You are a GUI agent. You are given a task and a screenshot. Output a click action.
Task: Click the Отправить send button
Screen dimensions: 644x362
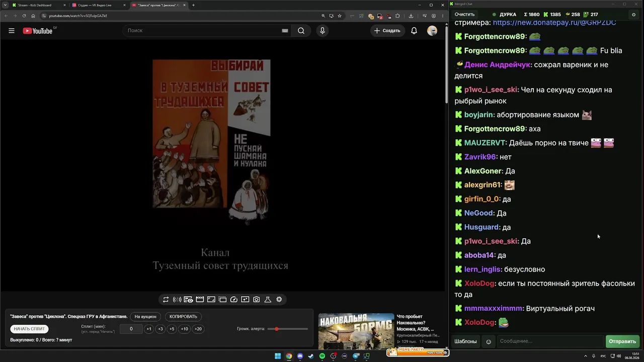[x=622, y=341]
